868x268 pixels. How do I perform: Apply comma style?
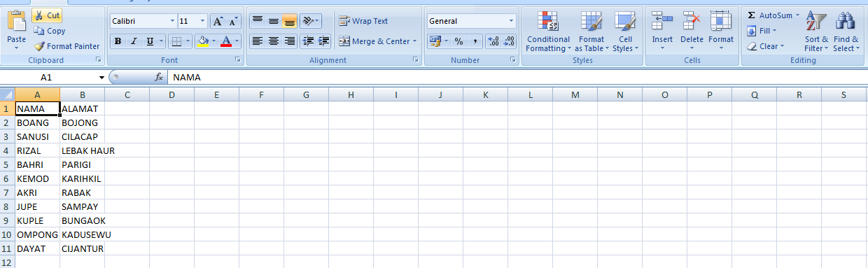[475, 41]
